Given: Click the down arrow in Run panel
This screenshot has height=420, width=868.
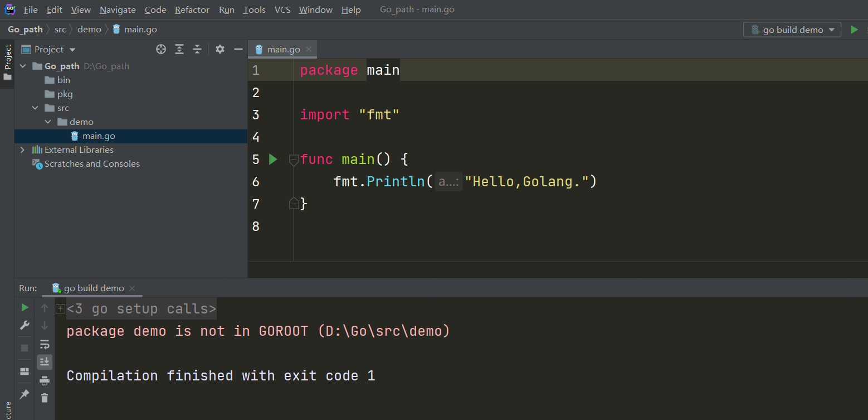Looking at the screenshot, I should 45,326.
